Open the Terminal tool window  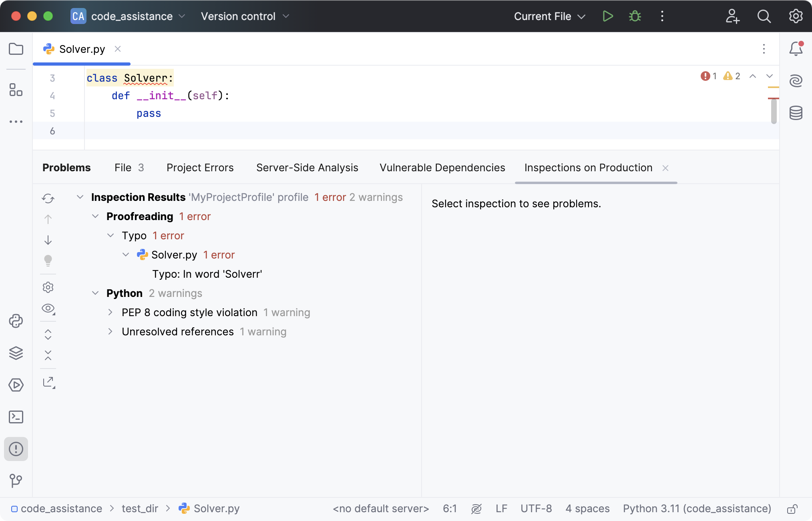(x=16, y=417)
